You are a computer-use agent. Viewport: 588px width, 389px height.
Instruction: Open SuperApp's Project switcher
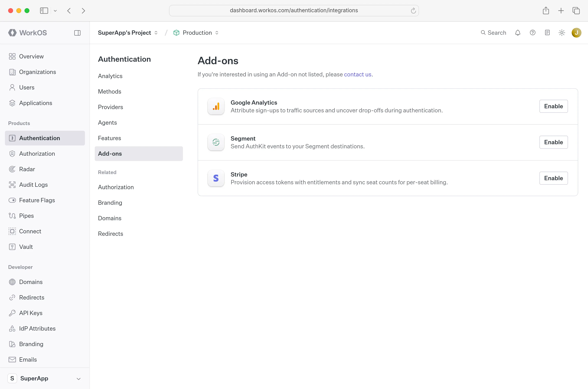(128, 33)
